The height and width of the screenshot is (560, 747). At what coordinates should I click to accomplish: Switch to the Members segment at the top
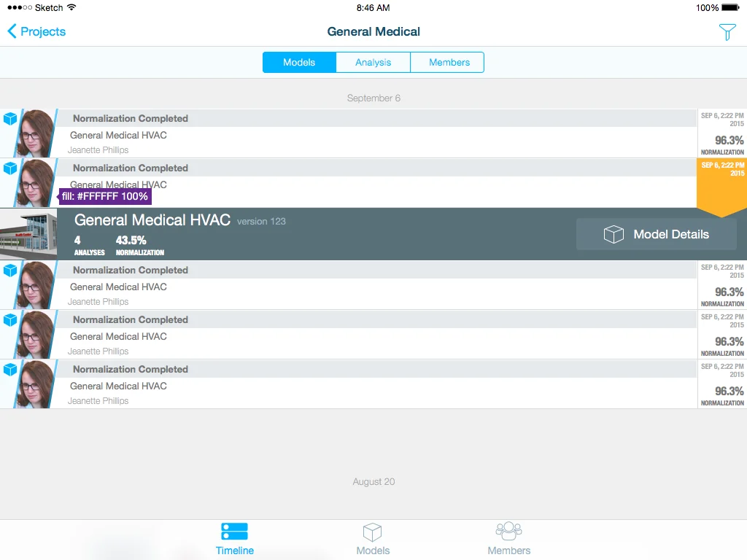449,63
